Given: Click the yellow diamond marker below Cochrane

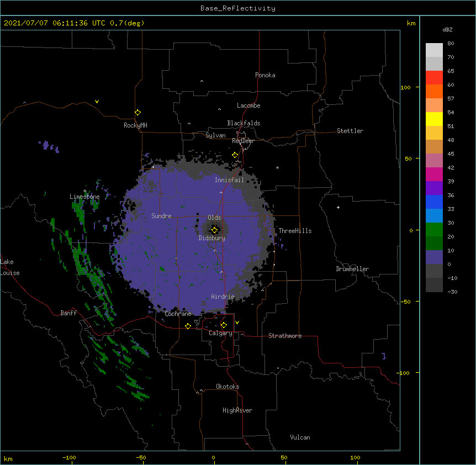Looking at the screenshot, I should tap(188, 326).
